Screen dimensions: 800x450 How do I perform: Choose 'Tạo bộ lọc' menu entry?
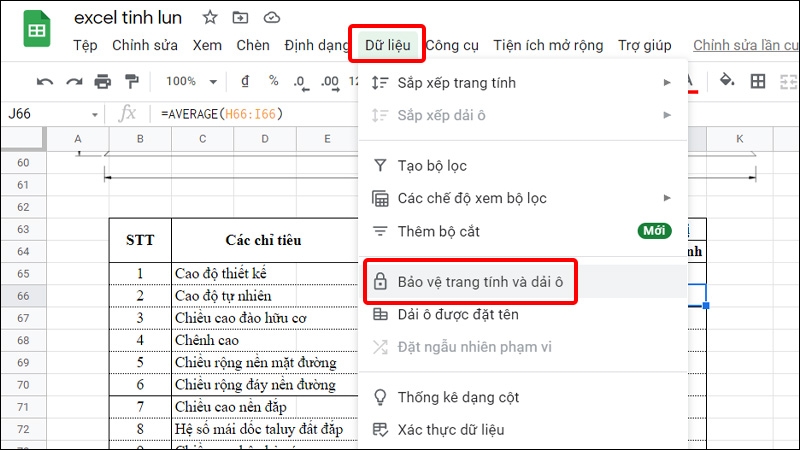pyautogui.click(x=522, y=166)
